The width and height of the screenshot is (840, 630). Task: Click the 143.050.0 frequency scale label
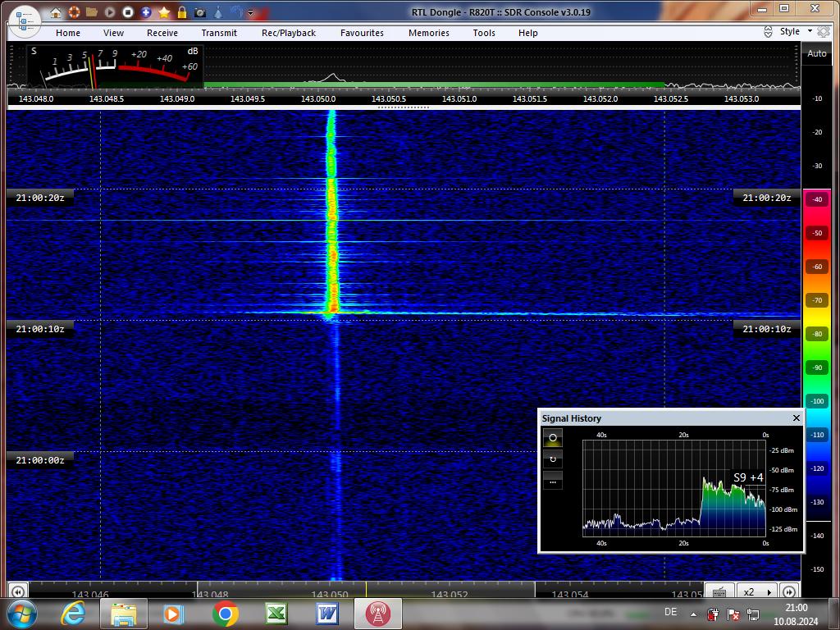[x=318, y=99]
